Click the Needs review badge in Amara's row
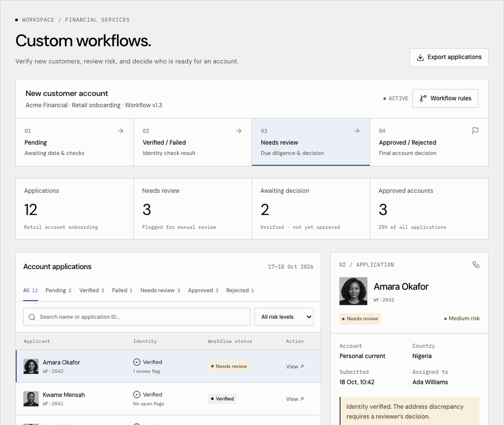Viewport: 504px width, 425px height. pyautogui.click(x=229, y=366)
